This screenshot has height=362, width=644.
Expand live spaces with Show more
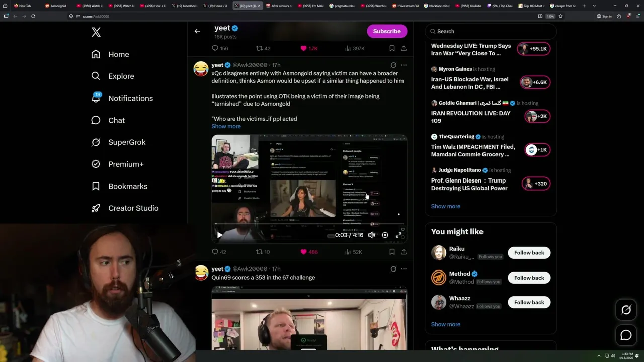445,206
